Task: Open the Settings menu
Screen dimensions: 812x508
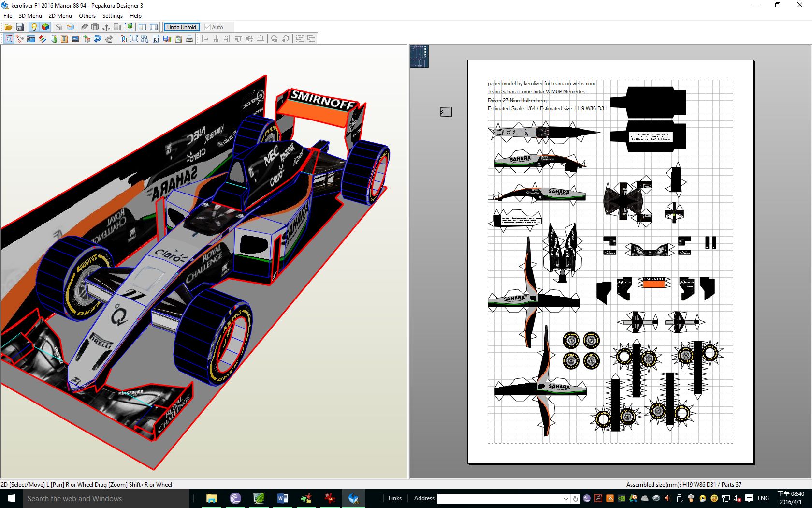Action: [112, 15]
